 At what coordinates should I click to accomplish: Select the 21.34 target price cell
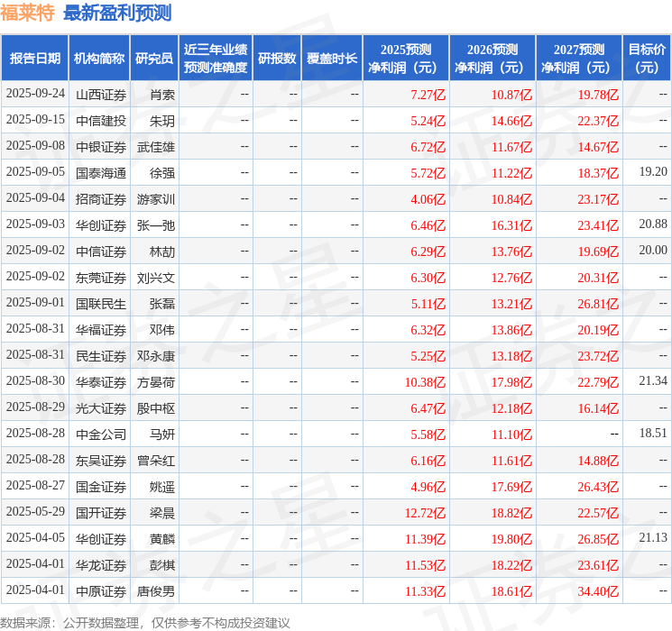click(653, 381)
